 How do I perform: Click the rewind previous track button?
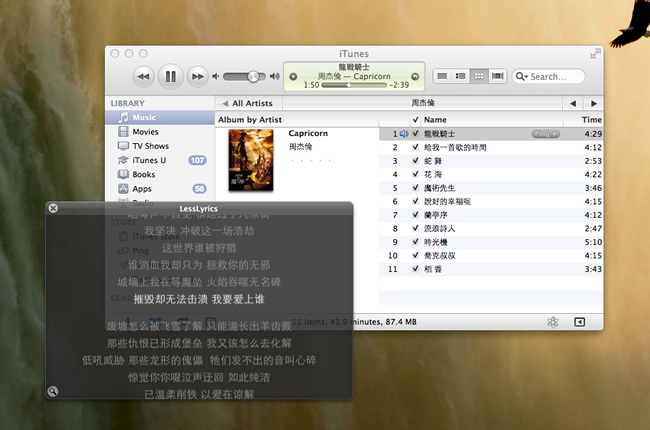pyautogui.click(x=143, y=77)
